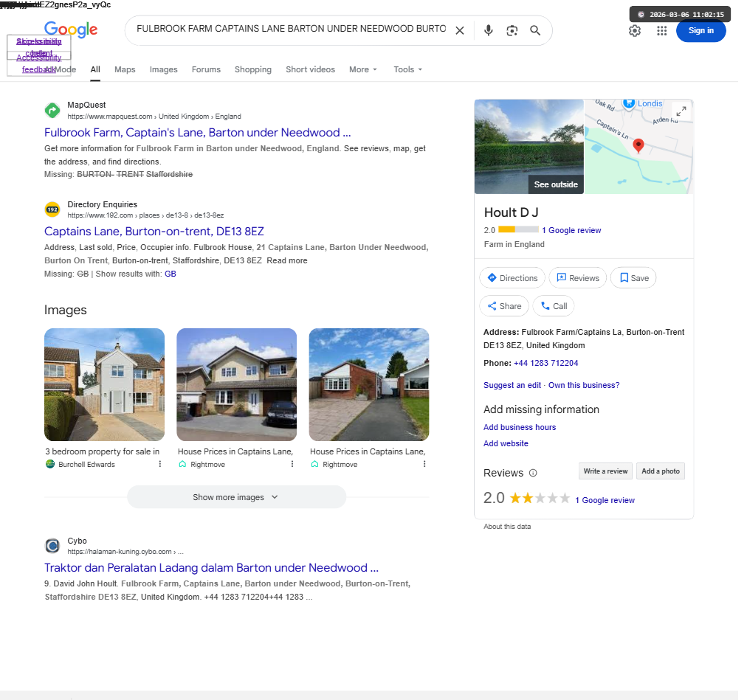Expand the map with arrows icon
Screen dimensions: 747x700
pos(681,111)
